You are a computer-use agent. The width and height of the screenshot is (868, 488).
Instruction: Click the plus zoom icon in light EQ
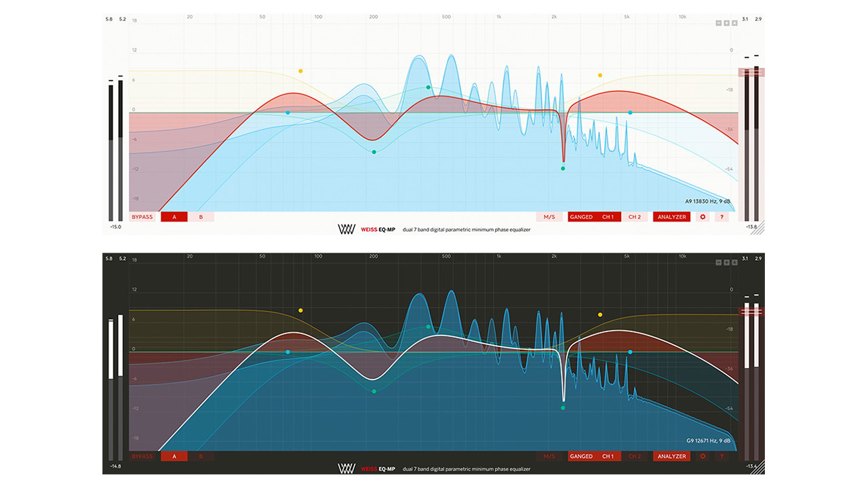click(x=726, y=23)
